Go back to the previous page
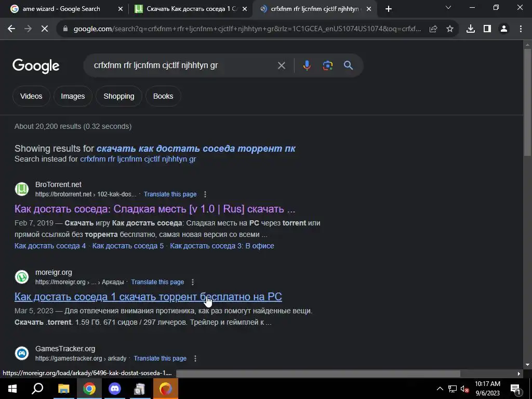532x399 pixels. pos(11,29)
